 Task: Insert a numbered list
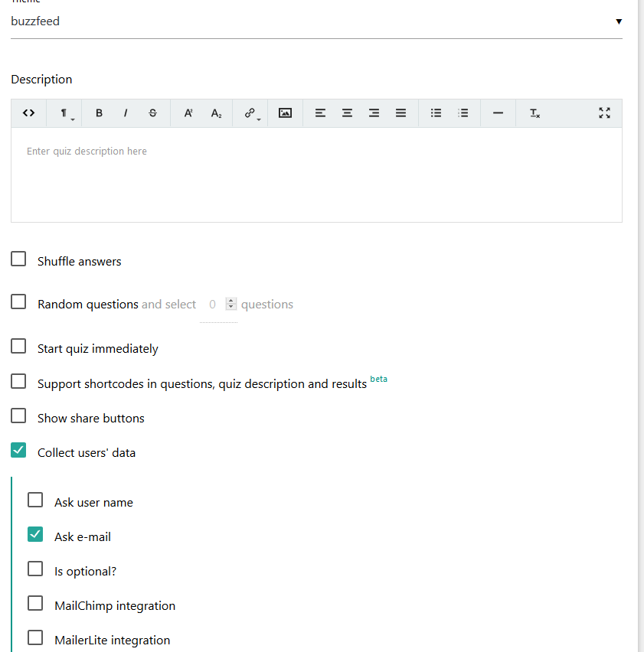coord(463,113)
